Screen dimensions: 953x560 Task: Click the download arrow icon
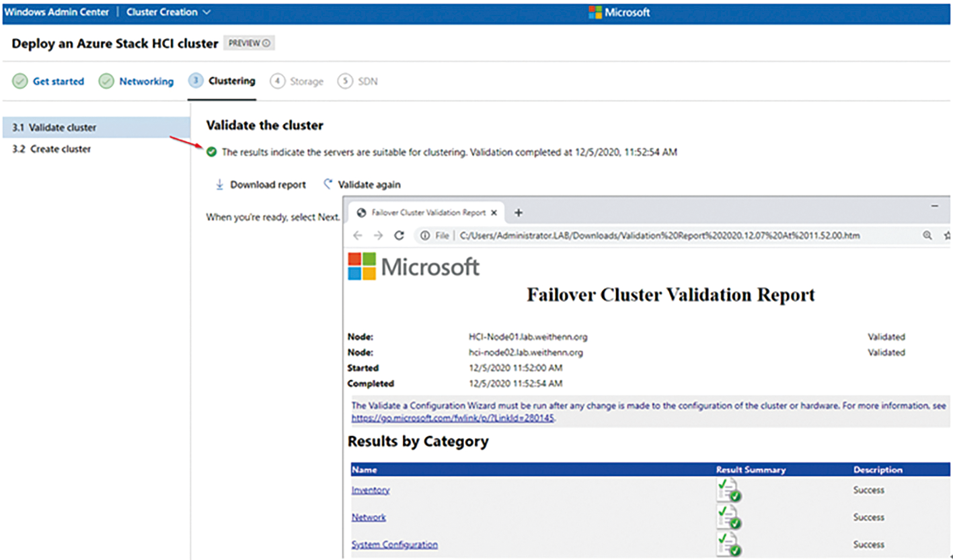tap(219, 184)
